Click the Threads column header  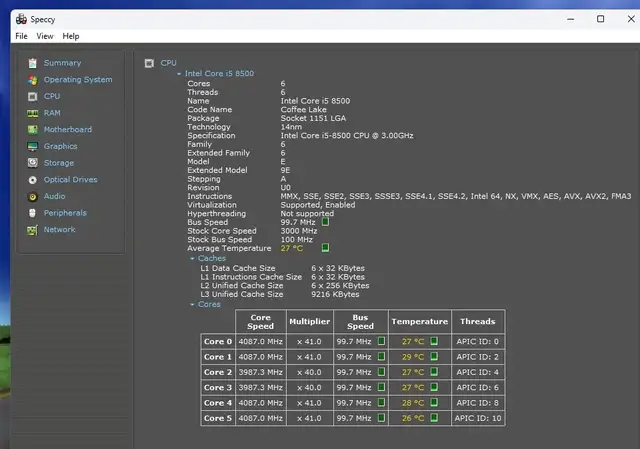[478, 322]
